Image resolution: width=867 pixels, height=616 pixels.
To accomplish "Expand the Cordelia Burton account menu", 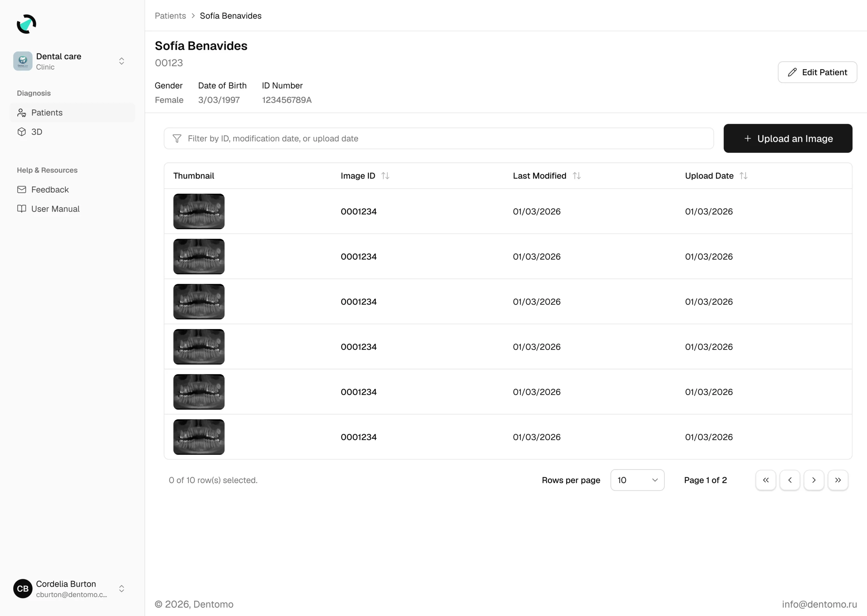I will (x=122, y=588).
